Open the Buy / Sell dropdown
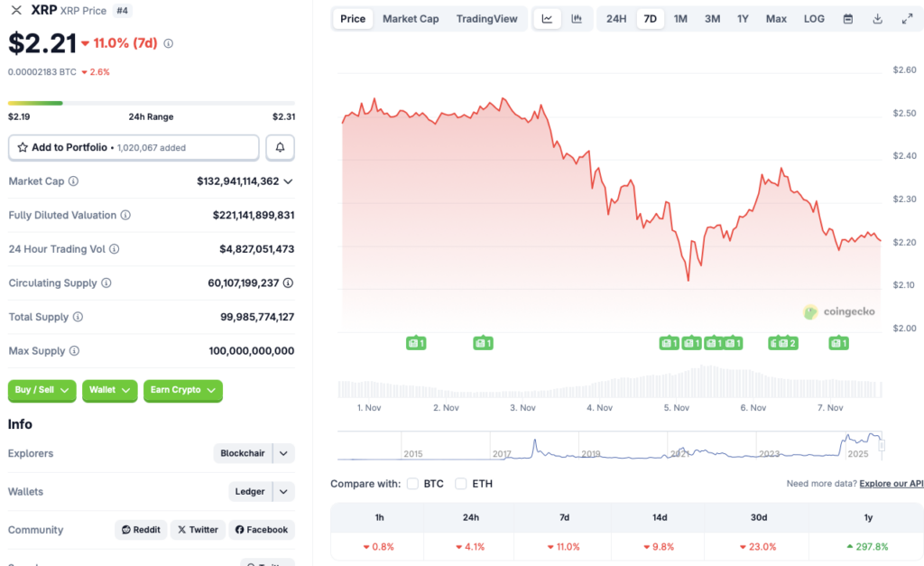The height and width of the screenshot is (566, 924). (42, 391)
